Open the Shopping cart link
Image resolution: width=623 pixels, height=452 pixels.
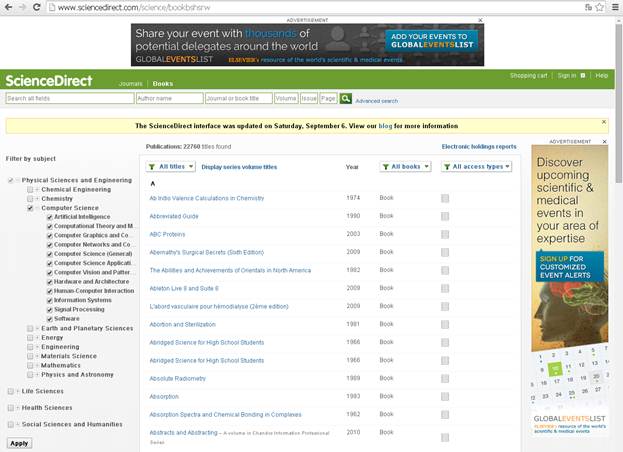[528, 75]
